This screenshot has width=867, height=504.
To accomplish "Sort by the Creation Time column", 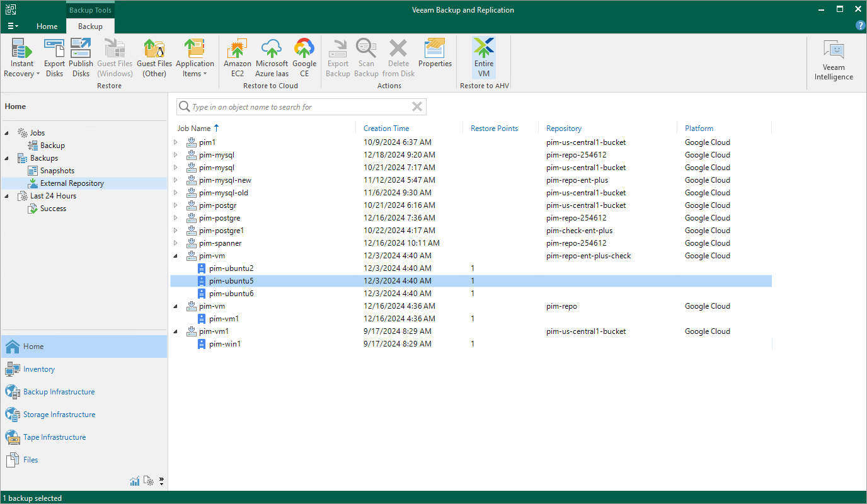I will [386, 129].
